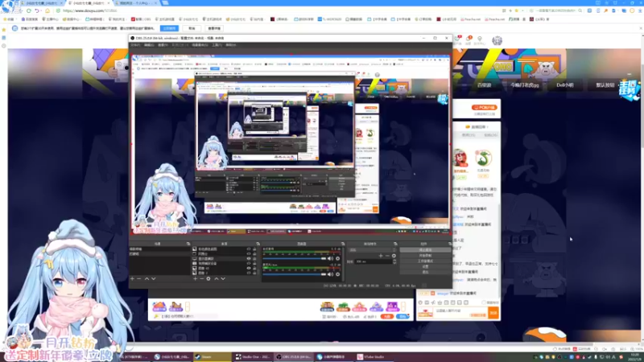Viewport: 644px width, 362px height.
Task: Open scene transition type dropdown
Action: tap(373, 249)
